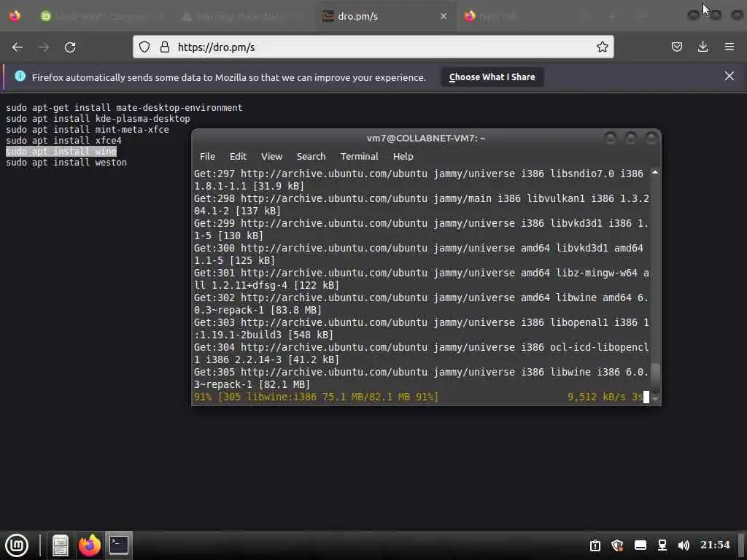Screen dimensions: 747x560
Task: Click line 'sudo apt install mint-meta-xfce'
Action: (x=88, y=130)
